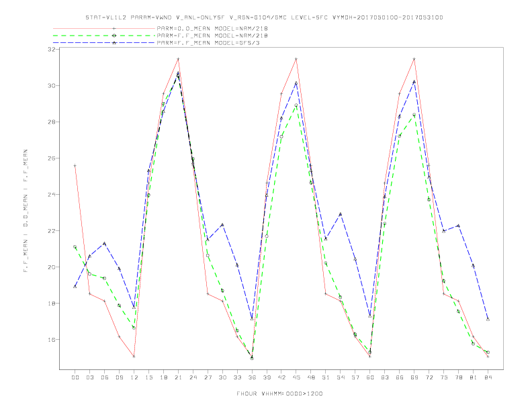Click the vertical y-axis title F.F_MEAN O.O_MEAN
Image resolution: width=532 pixels, height=411 pixels.
(x=26, y=211)
